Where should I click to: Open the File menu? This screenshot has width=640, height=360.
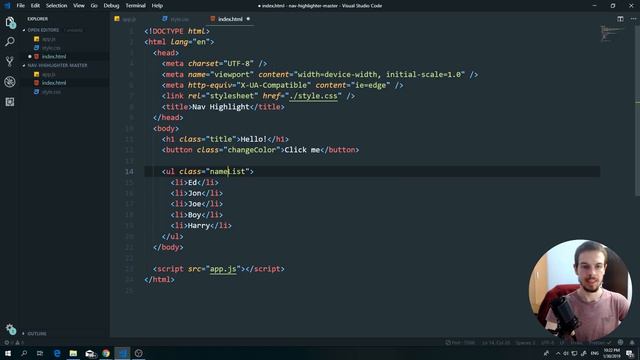click(20, 6)
